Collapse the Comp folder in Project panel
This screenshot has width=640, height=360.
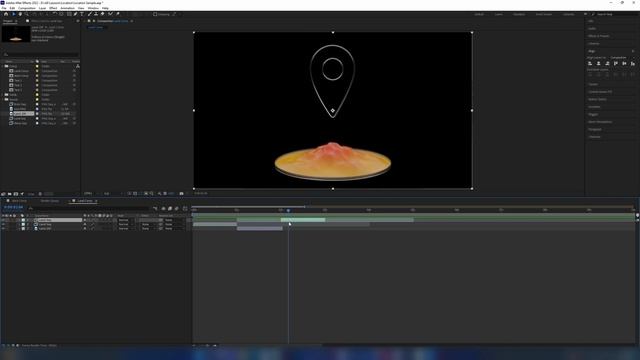click(x=2, y=66)
